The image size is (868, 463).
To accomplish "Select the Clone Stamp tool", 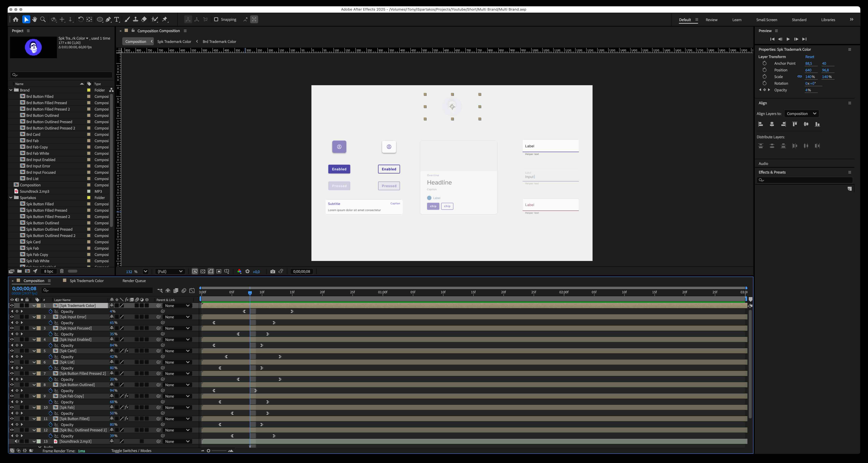I will pyautogui.click(x=135, y=19).
